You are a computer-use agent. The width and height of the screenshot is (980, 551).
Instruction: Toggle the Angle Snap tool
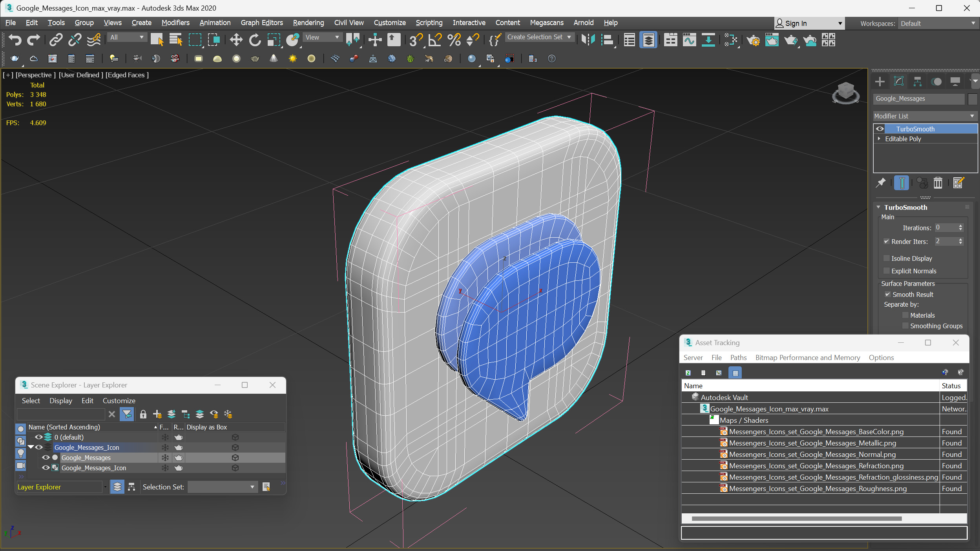tap(435, 40)
